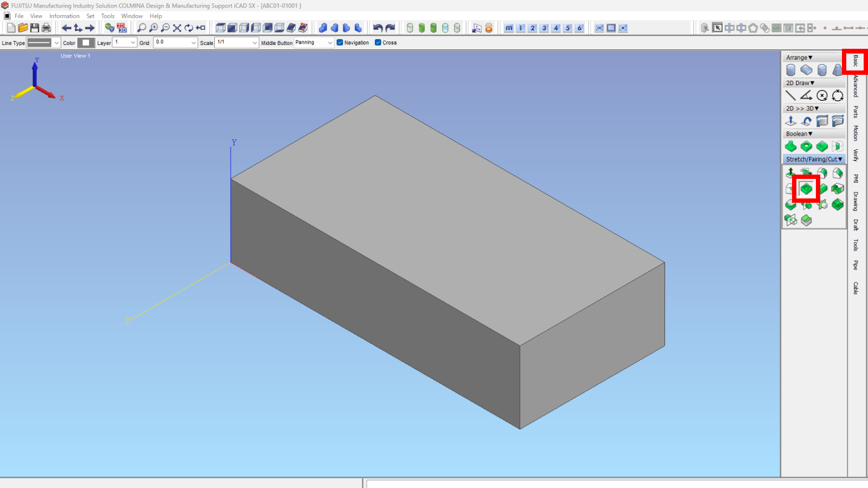This screenshot has width=868, height=488.
Task: Toggle layer 3 button in toolbar
Action: (544, 28)
